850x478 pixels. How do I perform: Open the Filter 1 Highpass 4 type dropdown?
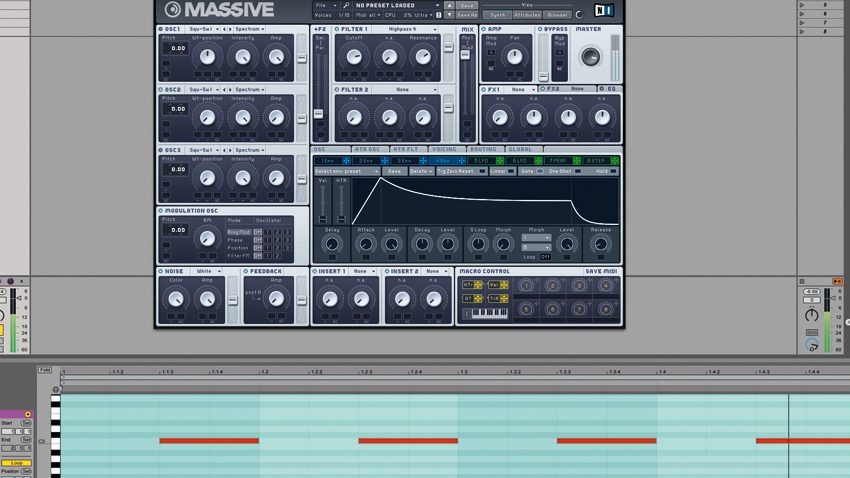point(405,29)
